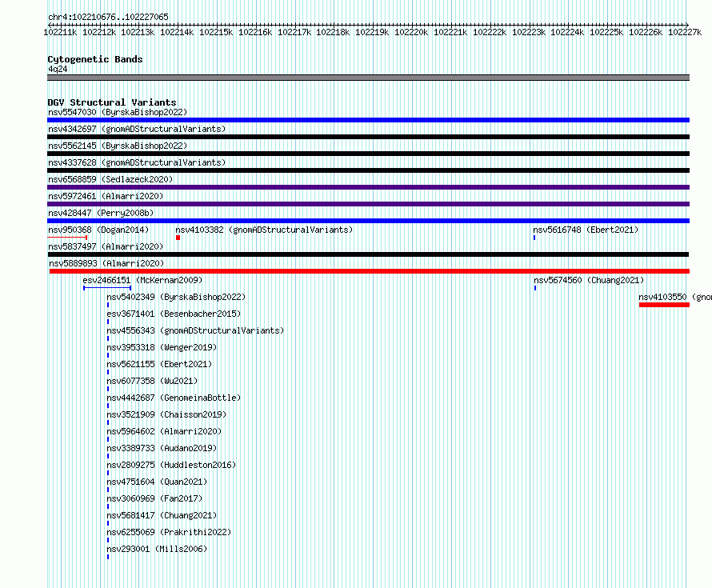712x588 pixels.
Task: Click the 102221k ruler position
Action: (450, 32)
